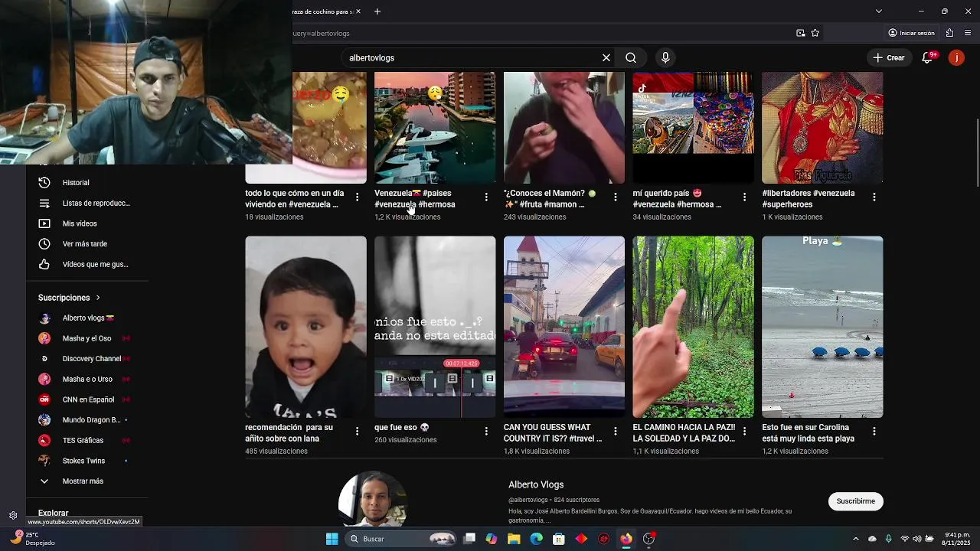Image resolution: width=980 pixels, height=551 pixels.
Task: Open options for 'que fue eso' short
Action: 486,432
